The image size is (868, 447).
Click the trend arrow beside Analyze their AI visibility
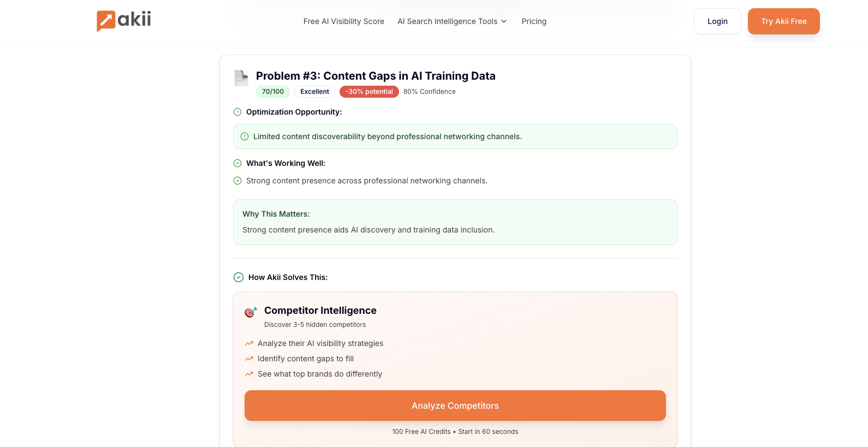[249, 343]
